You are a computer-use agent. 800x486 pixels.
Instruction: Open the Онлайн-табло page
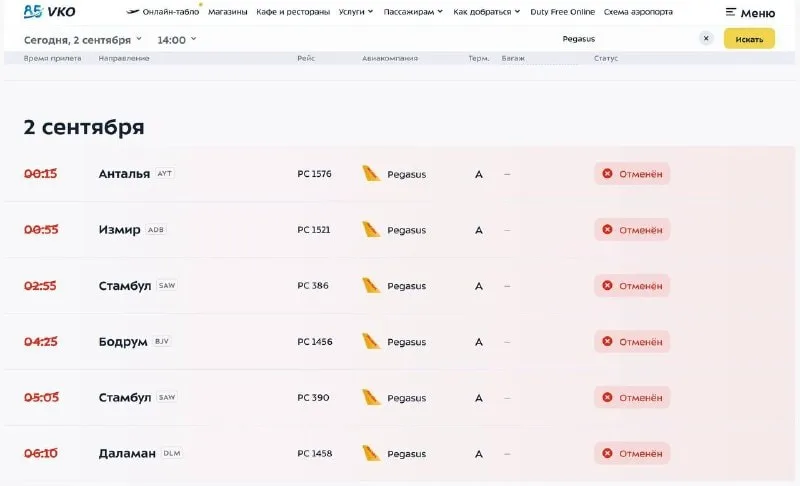pyautogui.click(x=163, y=12)
